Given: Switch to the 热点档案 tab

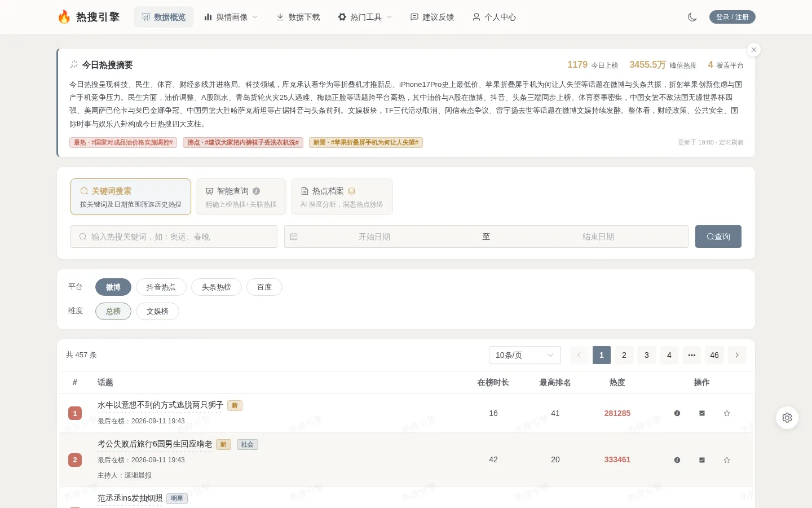Looking at the screenshot, I should (342, 197).
